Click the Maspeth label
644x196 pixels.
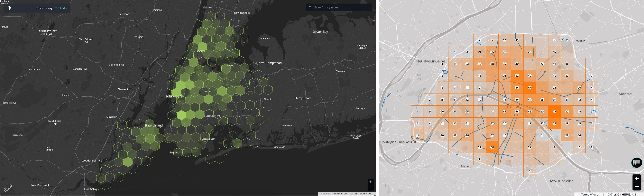pyautogui.click(x=208, y=91)
